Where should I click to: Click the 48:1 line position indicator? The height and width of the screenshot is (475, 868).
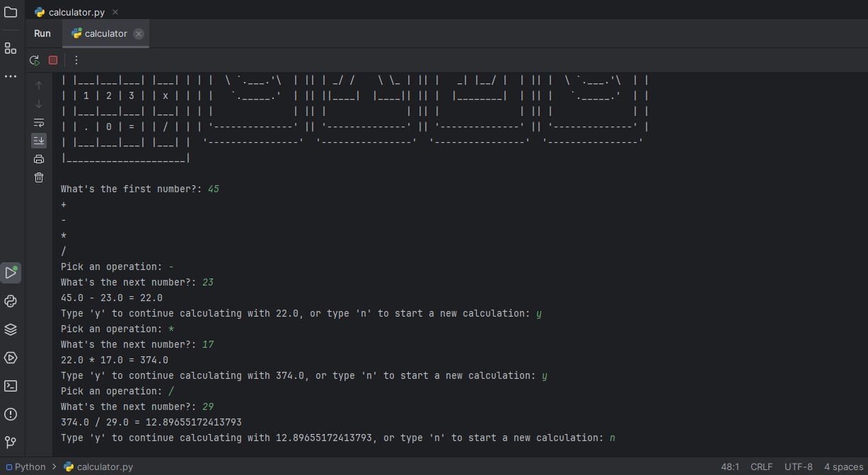pyautogui.click(x=731, y=467)
